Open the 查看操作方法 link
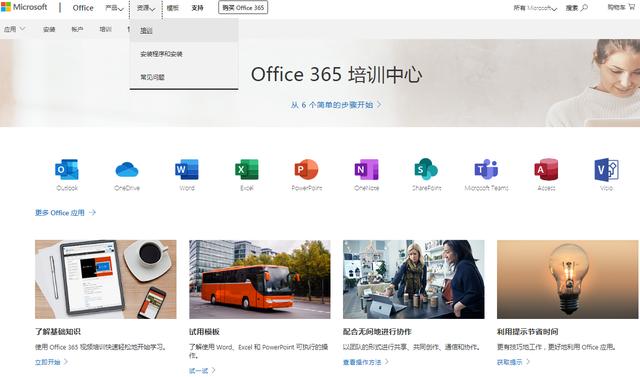The width and height of the screenshot is (640, 377). point(366,362)
